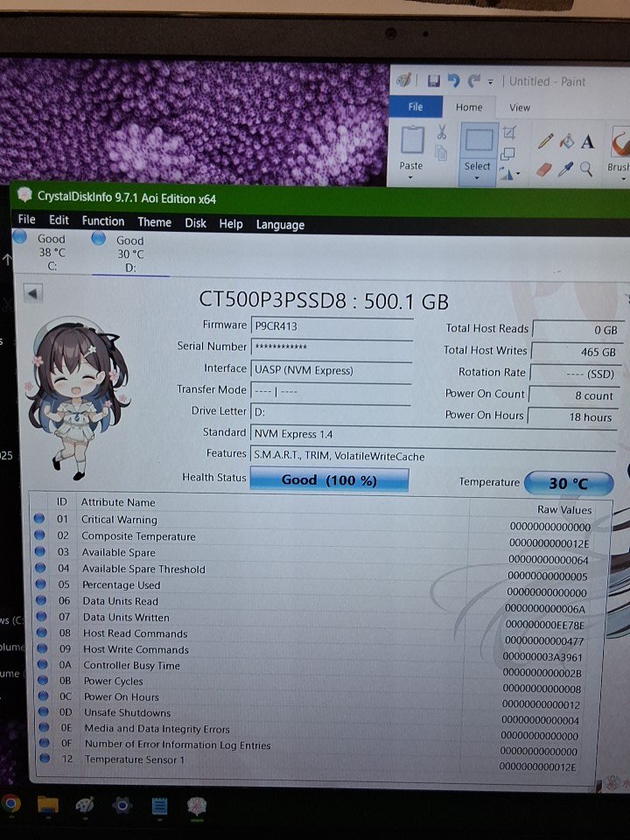Click the Copy icon in Paint
Image resolution: width=630 pixels, height=840 pixels.
[x=441, y=152]
